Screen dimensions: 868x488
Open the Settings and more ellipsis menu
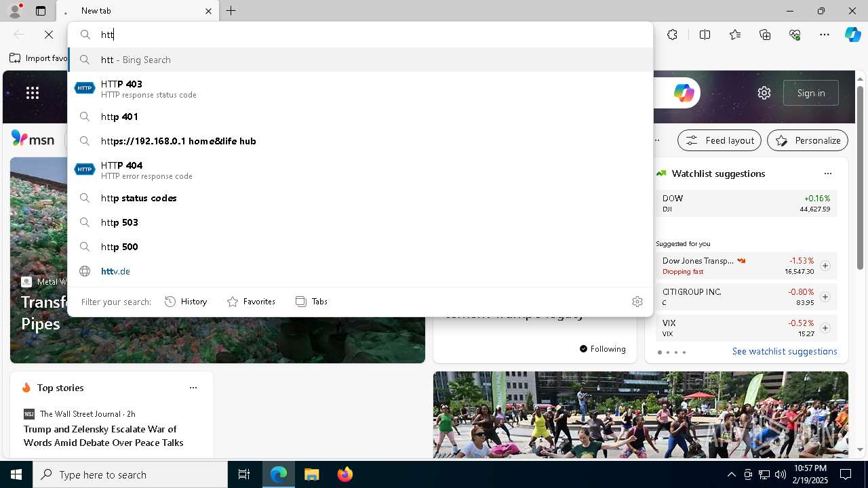(825, 35)
